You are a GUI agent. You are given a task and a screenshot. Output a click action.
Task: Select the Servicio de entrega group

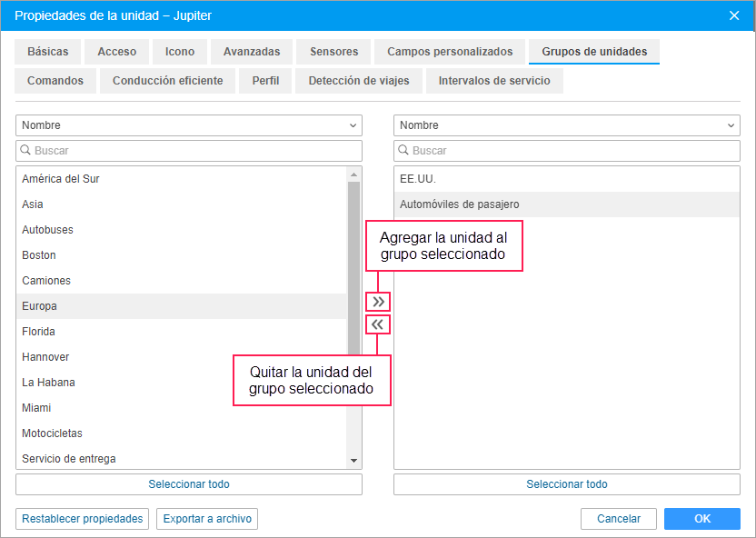tap(182, 458)
